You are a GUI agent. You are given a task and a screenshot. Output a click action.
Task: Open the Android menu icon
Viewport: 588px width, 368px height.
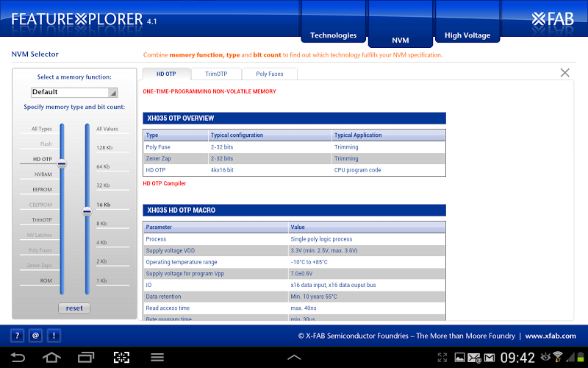click(157, 357)
